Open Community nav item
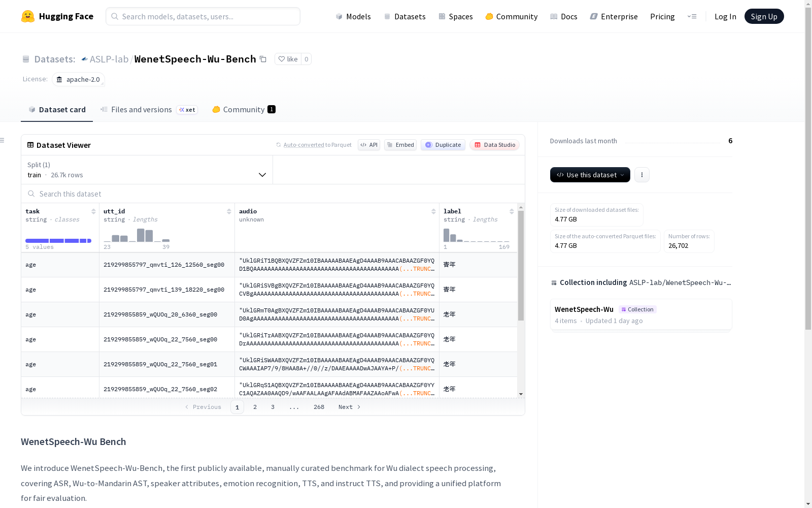The width and height of the screenshot is (812, 508). tap(512, 16)
